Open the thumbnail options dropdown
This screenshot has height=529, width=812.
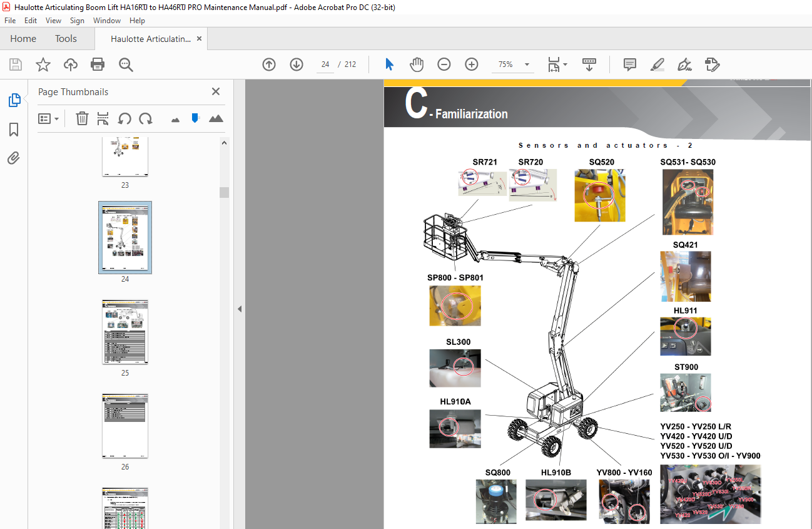(49, 118)
